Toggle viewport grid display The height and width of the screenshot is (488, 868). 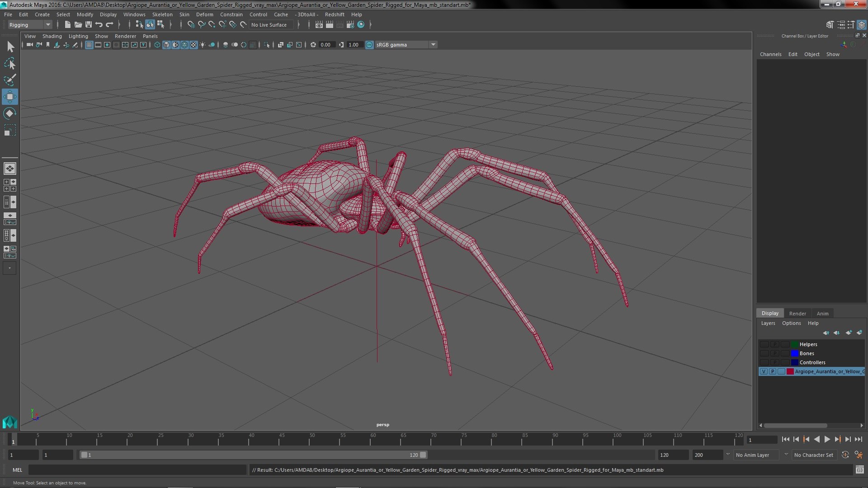(89, 45)
